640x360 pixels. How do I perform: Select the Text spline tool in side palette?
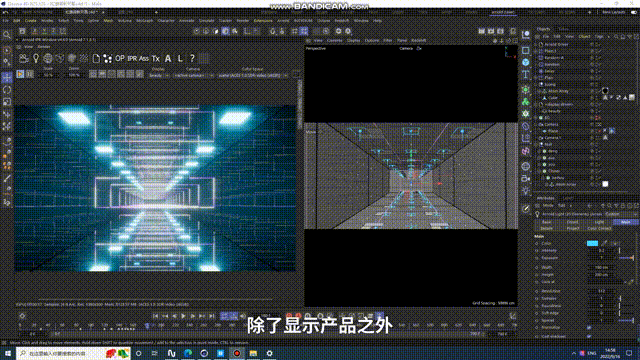(526, 75)
